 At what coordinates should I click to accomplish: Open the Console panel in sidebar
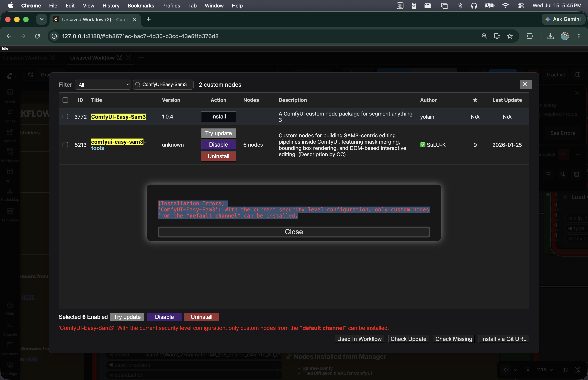click(x=10, y=329)
